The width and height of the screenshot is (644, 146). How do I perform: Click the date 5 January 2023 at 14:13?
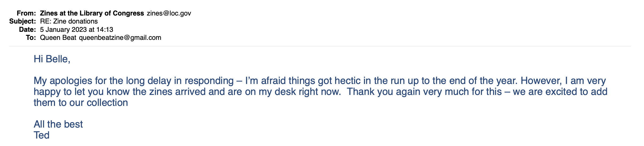click(76, 30)
